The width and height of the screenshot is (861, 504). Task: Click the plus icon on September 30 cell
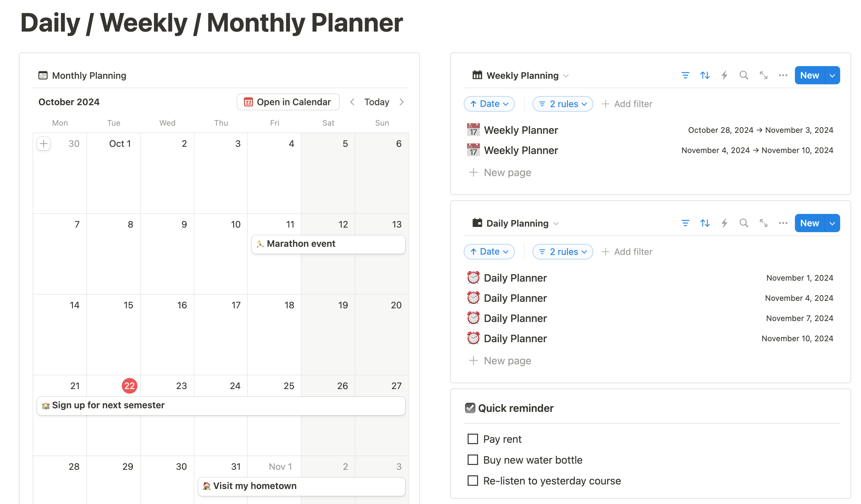pos(43,144)
